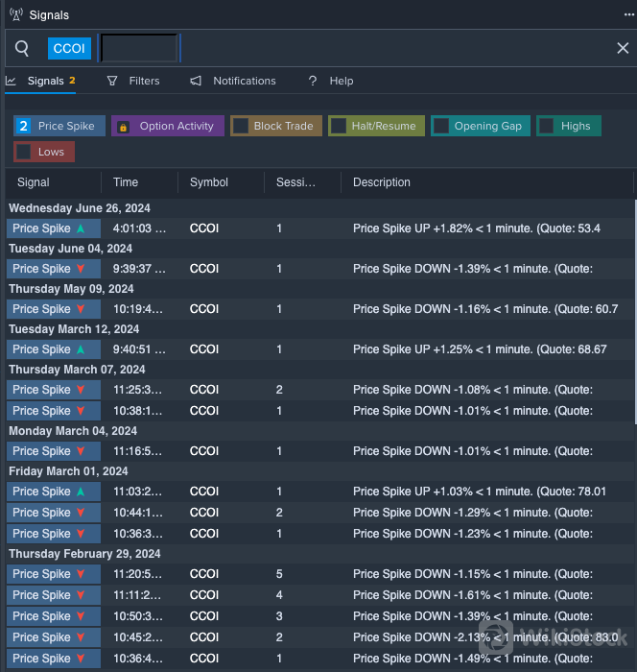Click the lock icon on Option Activity
Image resolution: width=637 pixels, height=672 pixels.
click(x=123, y=127)
